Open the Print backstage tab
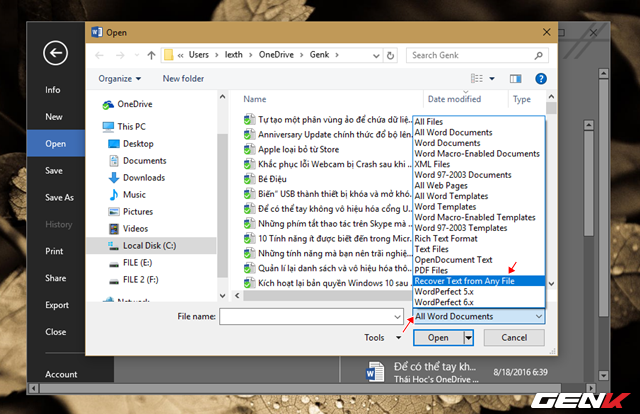Screen dimensions: 640x414 click(x=54, y=251)
